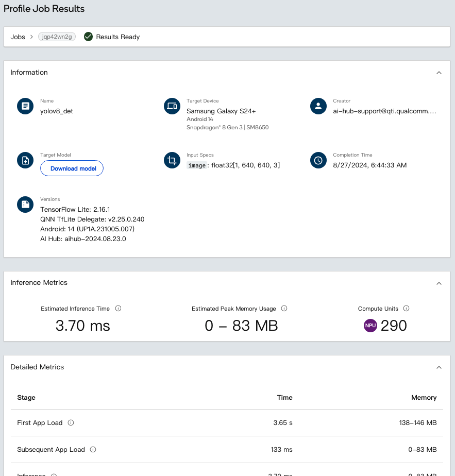This screenshot has height=476, width=455.
Task: Click the Target Device icon
Action: click(171, 106)
